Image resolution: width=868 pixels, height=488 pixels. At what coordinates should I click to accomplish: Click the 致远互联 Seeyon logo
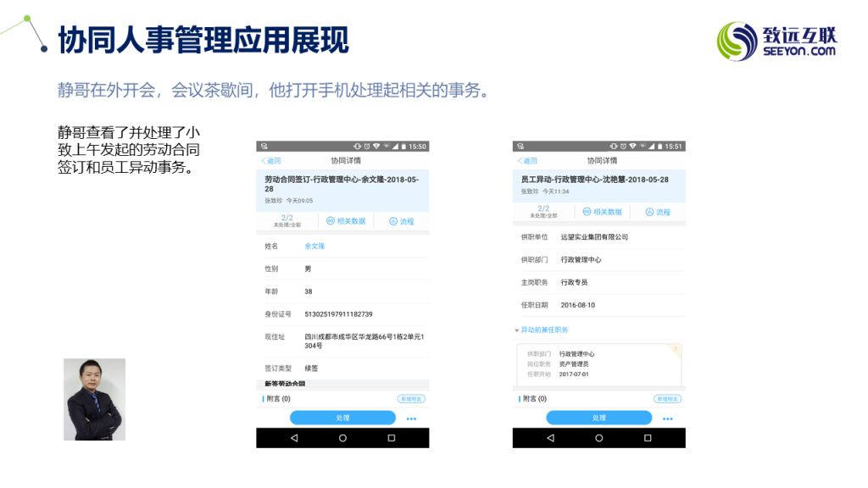pyautogui.click(x=777, y=42)
